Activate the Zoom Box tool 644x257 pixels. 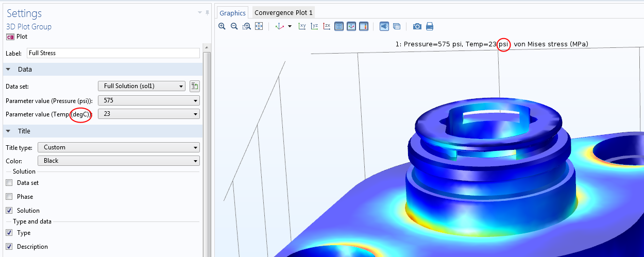point(247,26)
